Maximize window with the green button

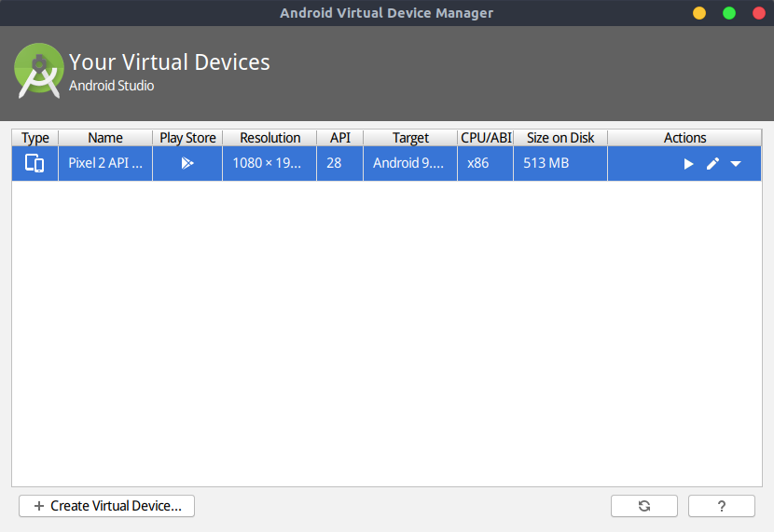(x=729, y=13)
